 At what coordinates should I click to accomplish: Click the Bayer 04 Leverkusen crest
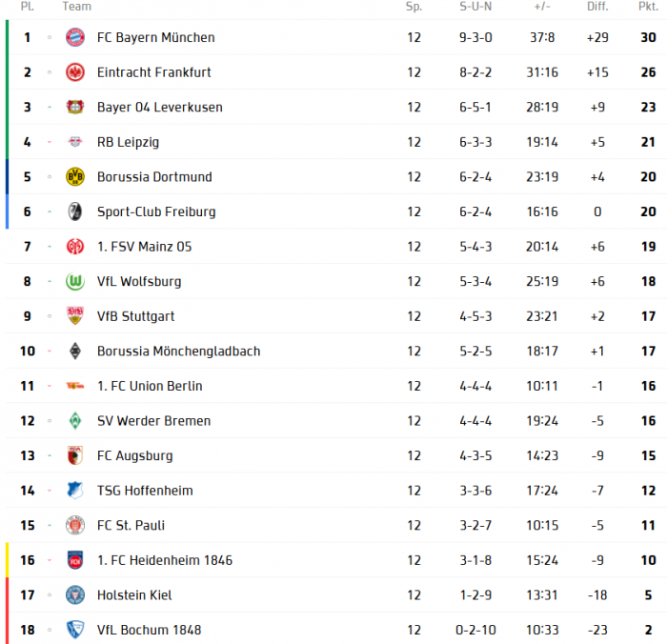[x=75, y=107]
